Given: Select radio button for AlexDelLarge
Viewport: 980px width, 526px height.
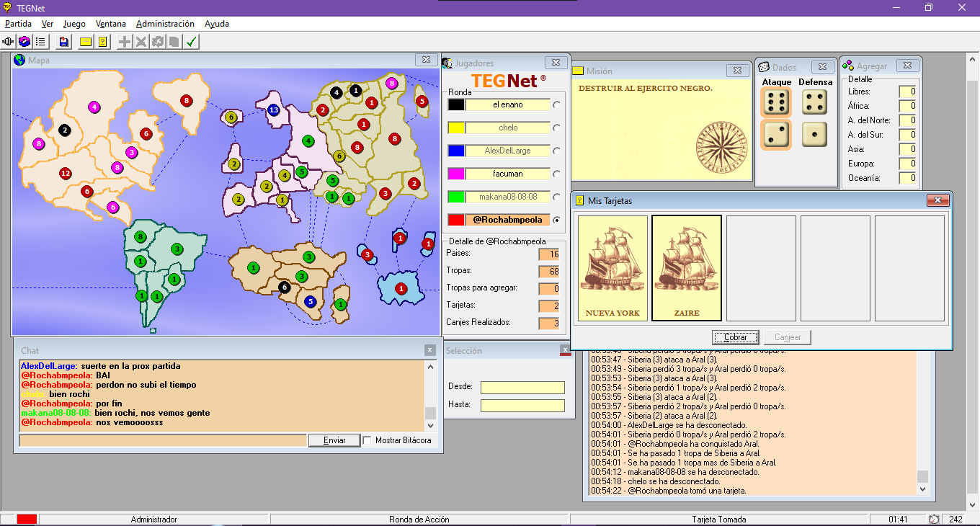Looking at the screenshot, I should [x=557, y=151].
